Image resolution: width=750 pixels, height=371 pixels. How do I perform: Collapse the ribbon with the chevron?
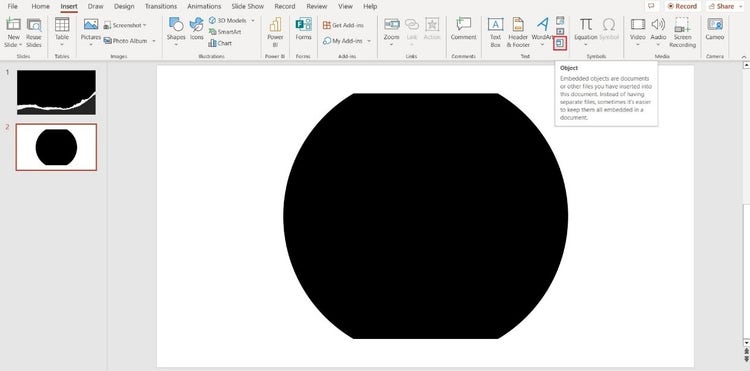pyautogui.click(x=744, y=57)
